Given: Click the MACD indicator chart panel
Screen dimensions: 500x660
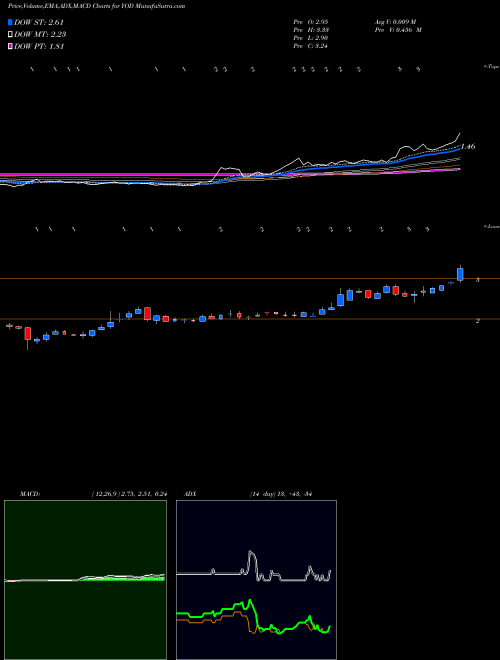Looking at the screenshot, I should coord(85,580).
